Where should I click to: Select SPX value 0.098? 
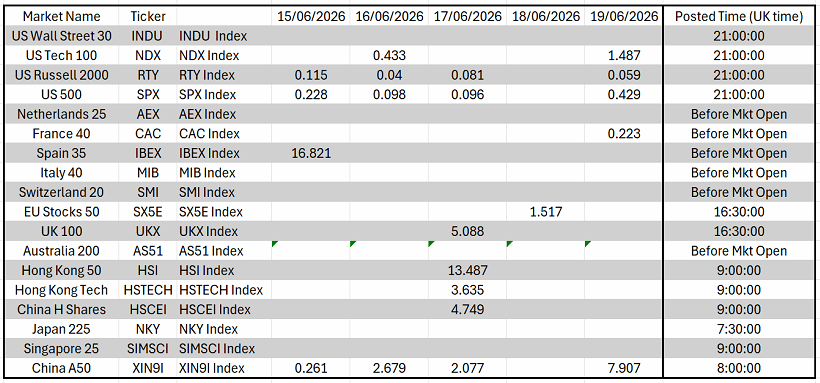pos(389,95)
